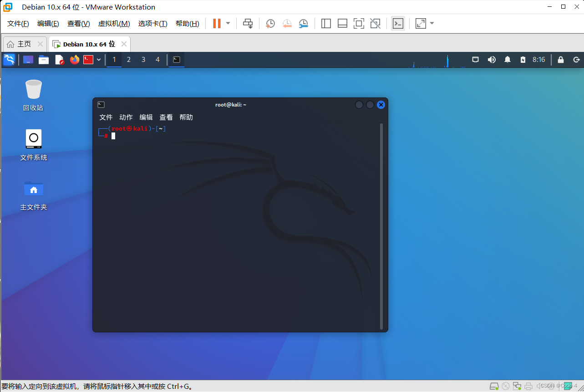Click the Unity mode toolbar icon
The width and height of the screenshot is (584, 392).
point(375,23)
